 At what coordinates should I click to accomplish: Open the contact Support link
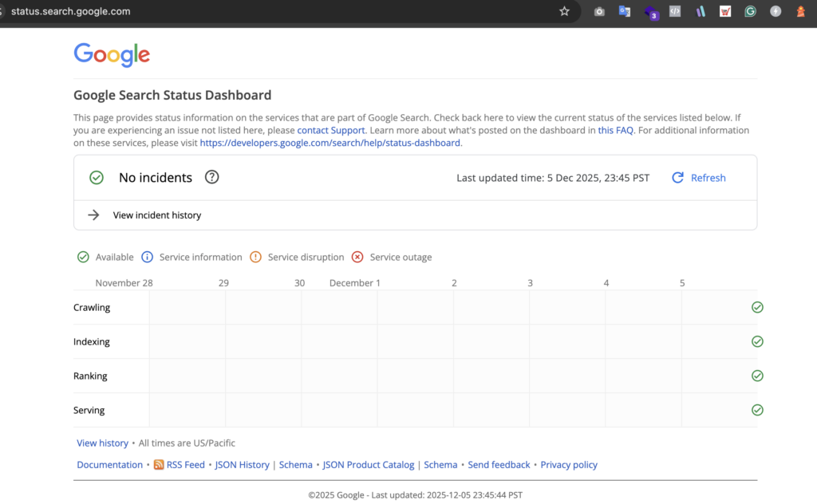(330, 130)
